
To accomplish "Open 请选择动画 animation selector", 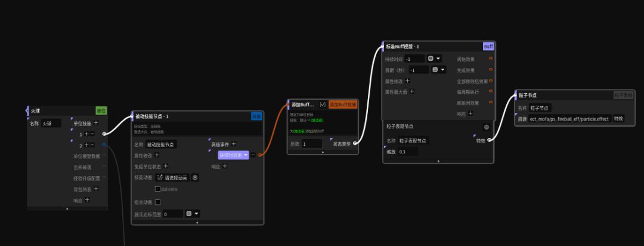I will coord(173,178).
